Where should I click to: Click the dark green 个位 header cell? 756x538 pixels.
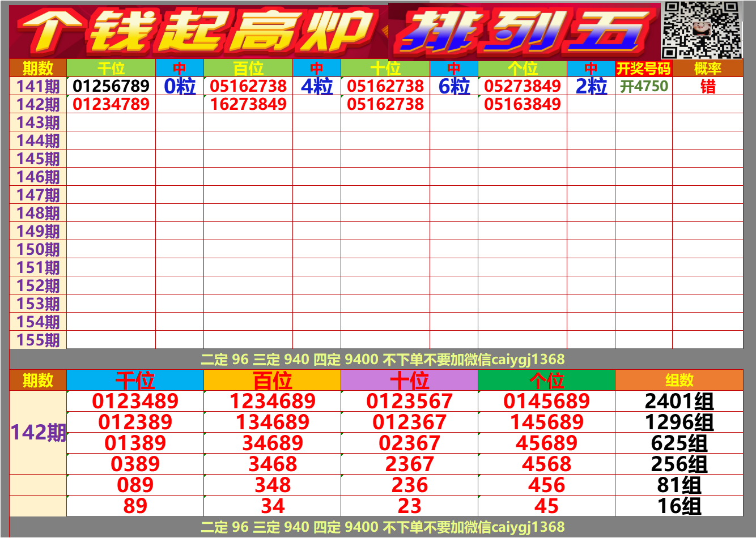[546, 380]
